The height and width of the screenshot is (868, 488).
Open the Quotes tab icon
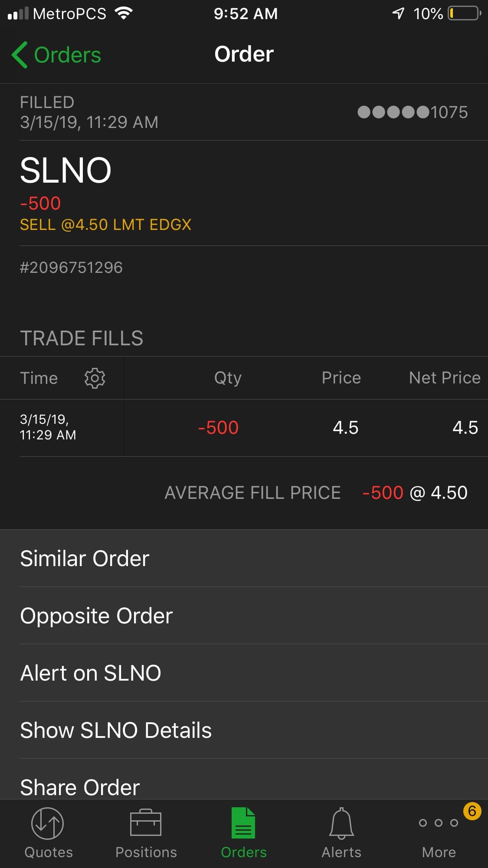[48, 823]
